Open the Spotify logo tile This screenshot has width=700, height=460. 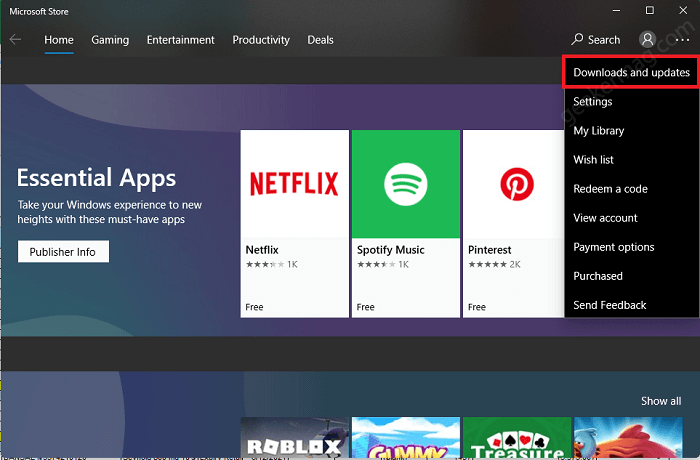pyautogui.click(x=406, y=184)
